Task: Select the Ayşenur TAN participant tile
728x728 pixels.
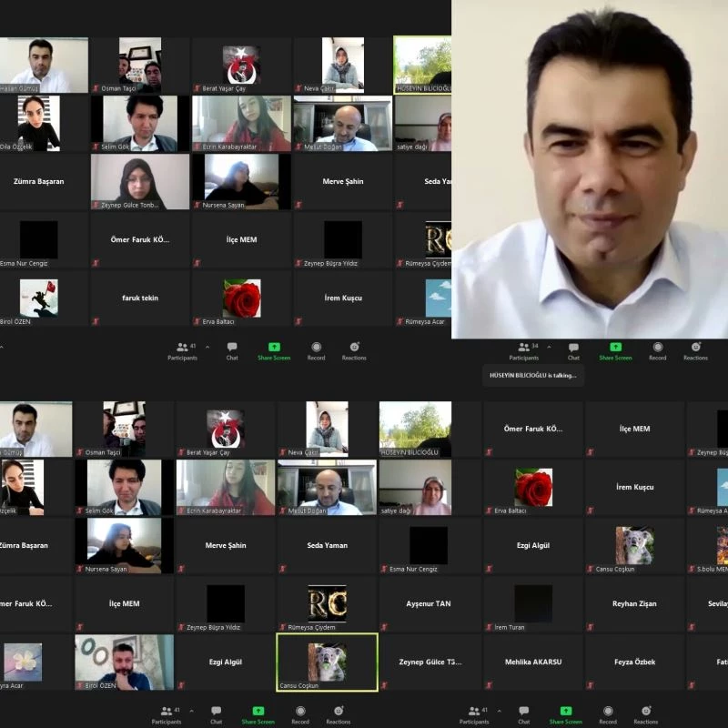Action: [428, 603]
